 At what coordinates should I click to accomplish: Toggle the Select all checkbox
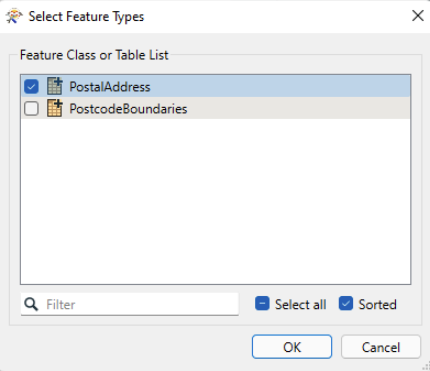tap(262, 304)
